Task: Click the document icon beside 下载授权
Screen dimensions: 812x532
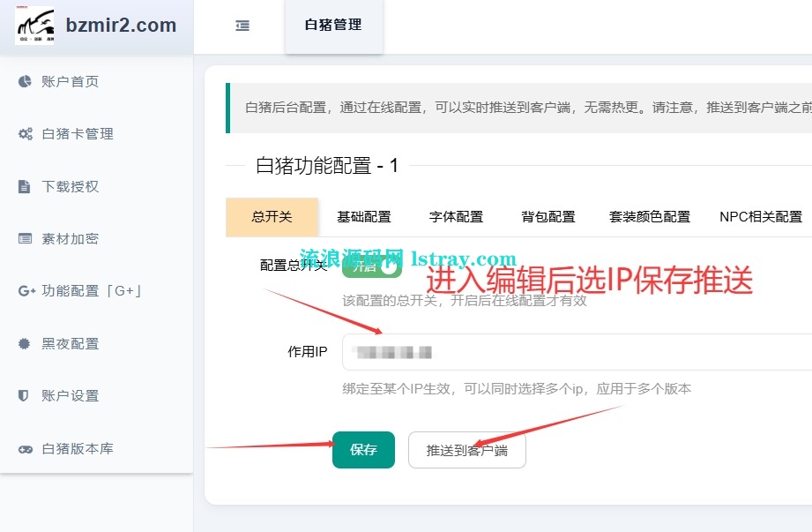Action: pyautogui.click(x=25, y=186)
